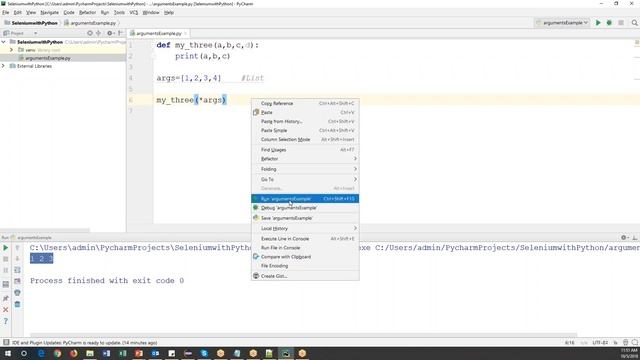Open Firefox from the taskbar
640x360 pixels.
pyautogui.click(x=73, y=353)
